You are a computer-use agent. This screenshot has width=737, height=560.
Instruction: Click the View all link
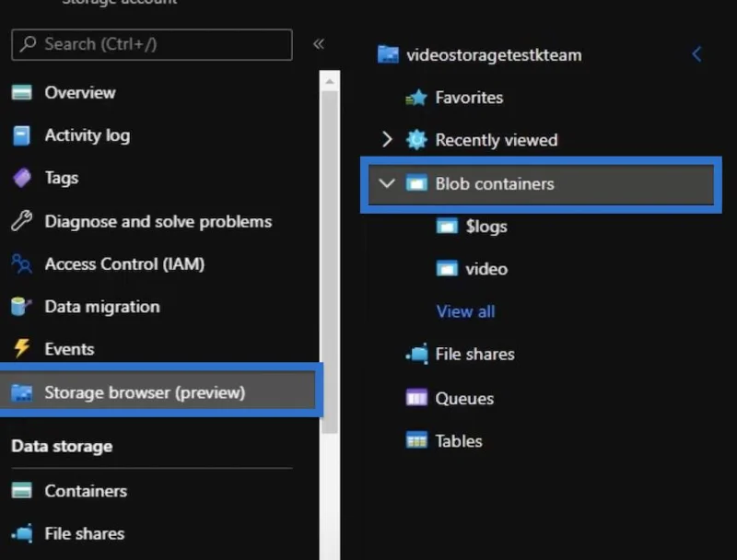click(465, 311)
